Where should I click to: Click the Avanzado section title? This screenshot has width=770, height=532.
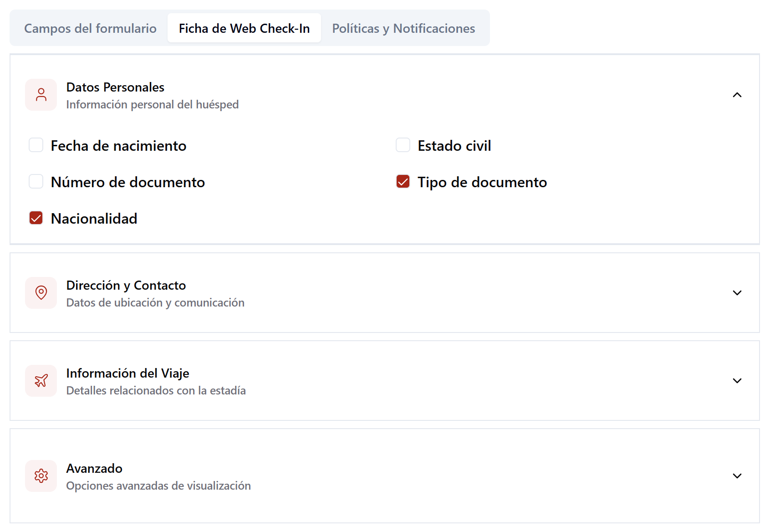tap(94, 469)
